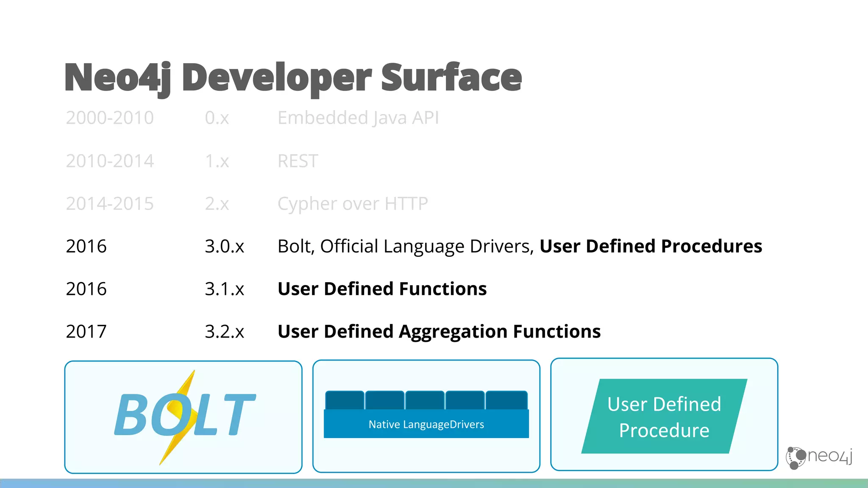Click the Native LanguageDrivers graphic
Screen dimensions: 868x488
[x=426, y=414]
